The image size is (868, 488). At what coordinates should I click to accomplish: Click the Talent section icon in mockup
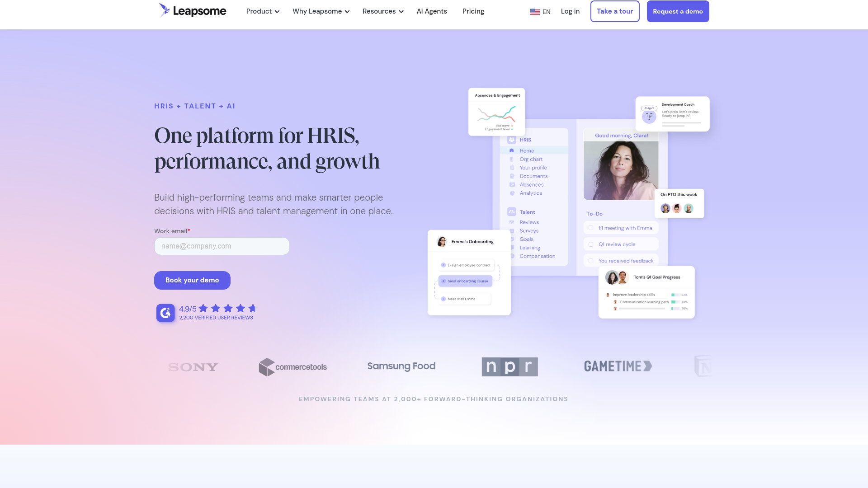[511, 212]
